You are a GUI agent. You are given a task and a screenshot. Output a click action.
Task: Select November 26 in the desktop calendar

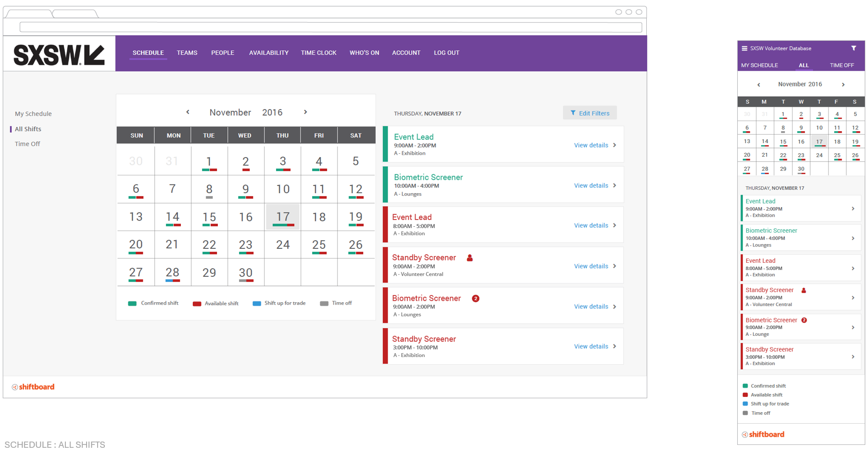pos(356,245)
